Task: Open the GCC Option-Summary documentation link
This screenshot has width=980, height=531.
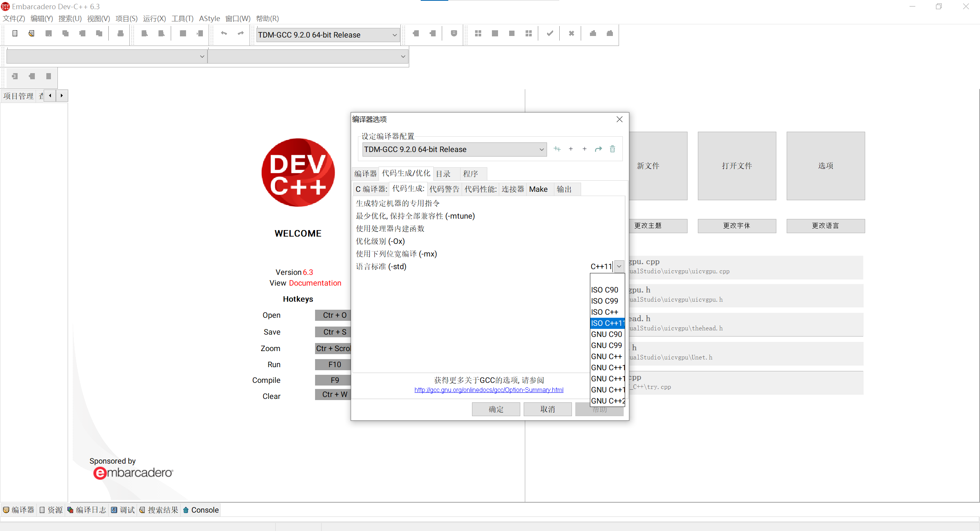Action: [x=488, y=390]
